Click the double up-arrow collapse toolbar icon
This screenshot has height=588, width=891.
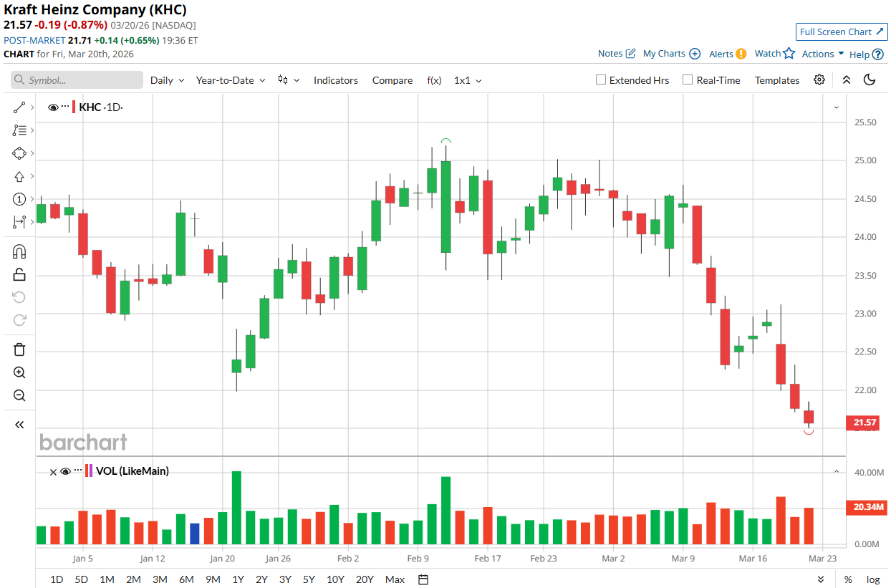[x=847, y=79]
